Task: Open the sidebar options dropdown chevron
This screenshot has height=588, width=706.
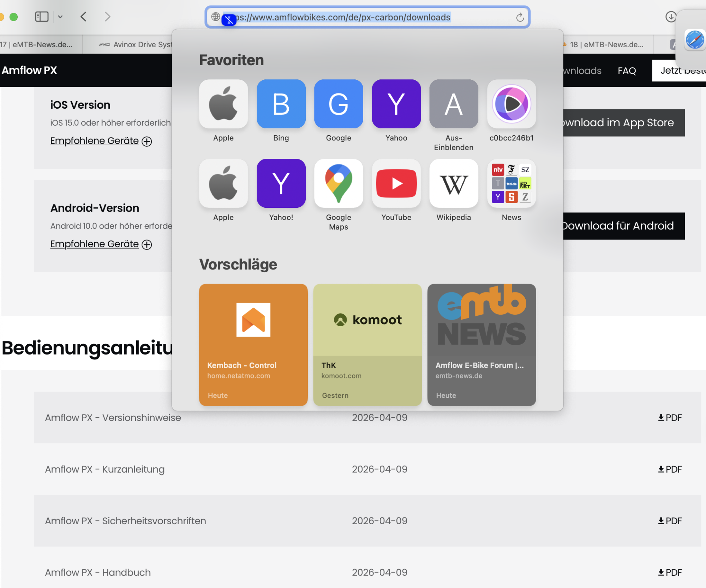Action: tap(60, 17)
